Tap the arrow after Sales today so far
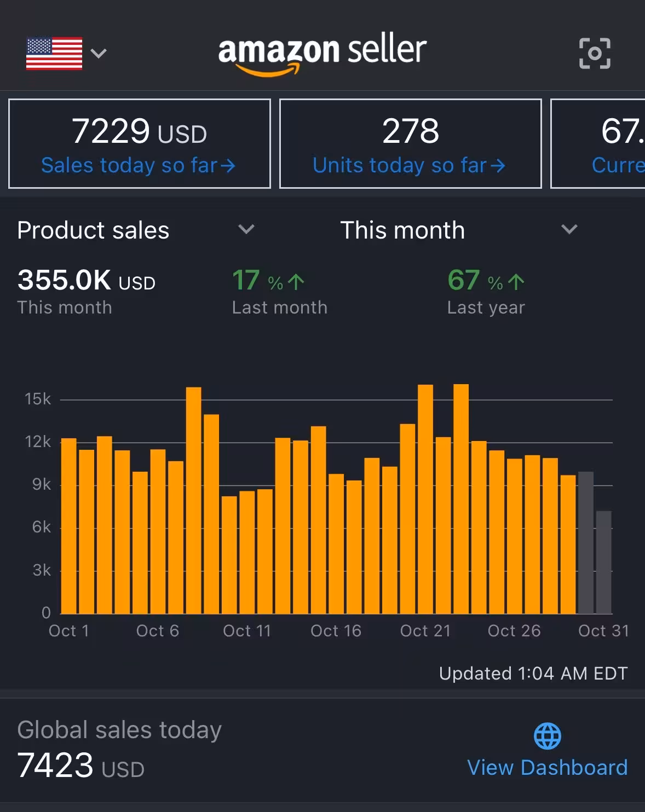This screenshot has width=645, height=812. (228, 166)
